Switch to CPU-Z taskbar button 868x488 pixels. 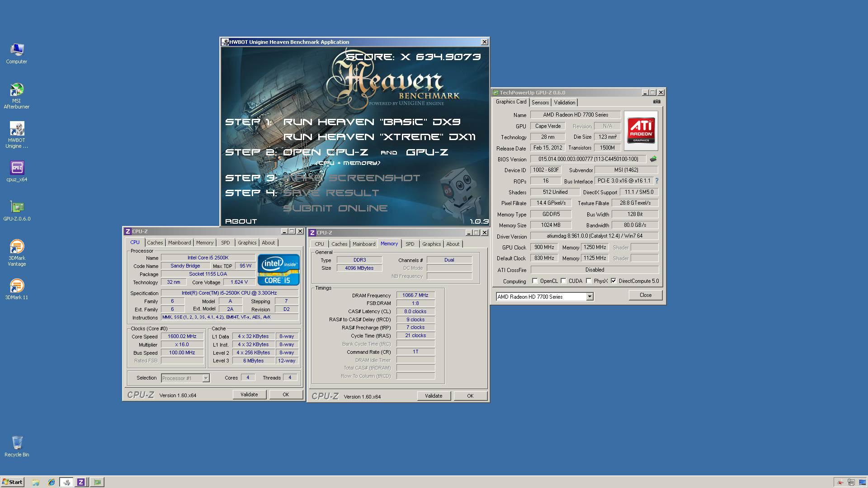coord(81,482)
